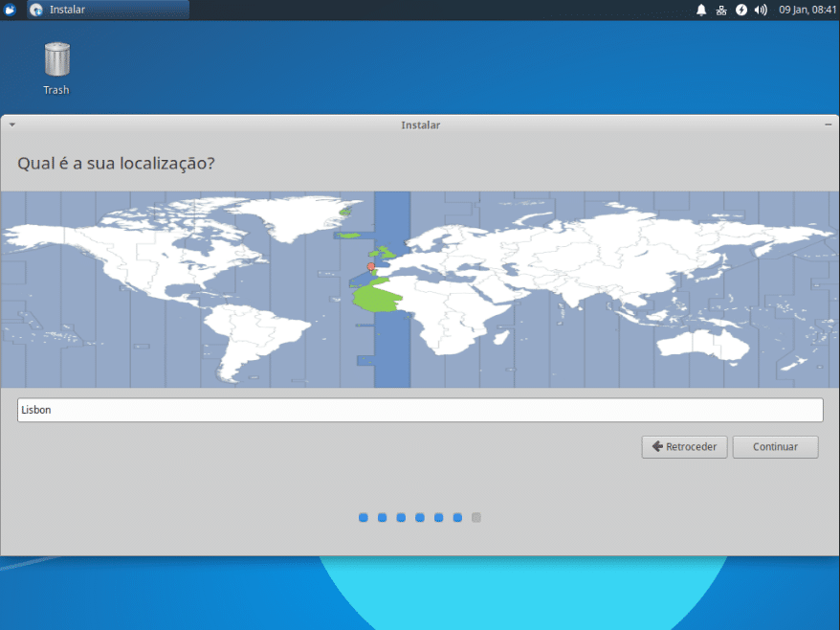Screen dimensions: 840x630
Task: Click the Lisbon location text field
Action: (420, 410)
